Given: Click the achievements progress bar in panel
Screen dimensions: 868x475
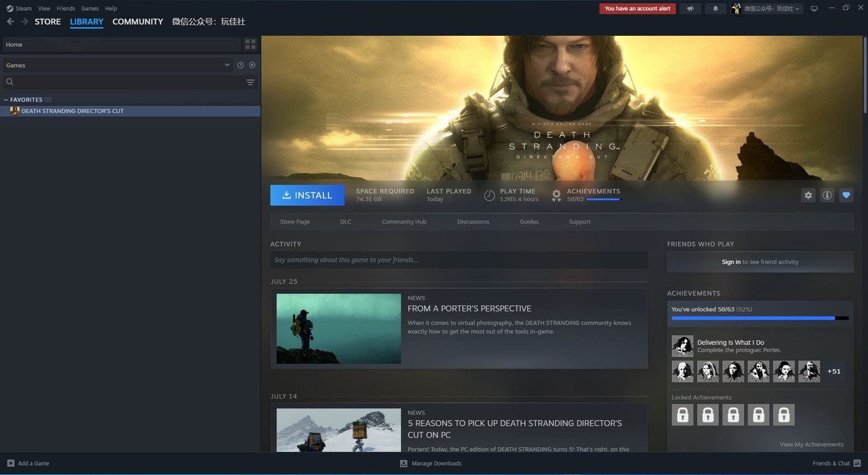Looking at the screenshot, I should pyautogui.click(x=760, y=318).
